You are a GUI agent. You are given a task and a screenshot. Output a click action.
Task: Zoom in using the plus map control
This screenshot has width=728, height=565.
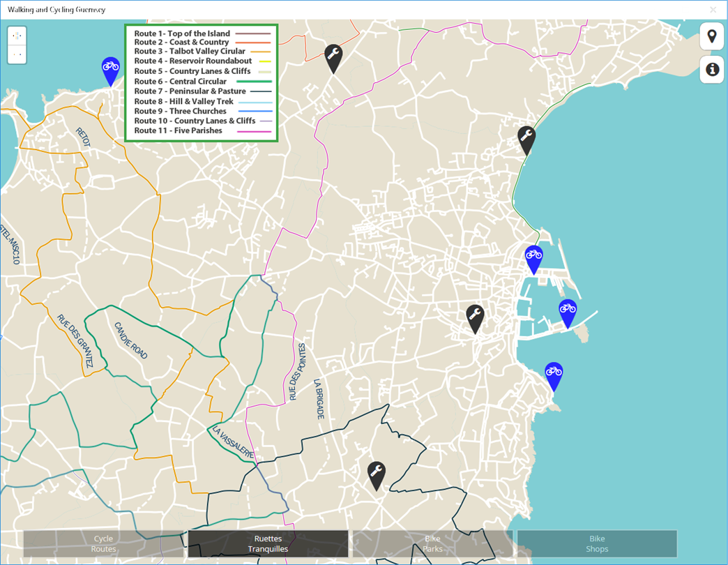point(17,36)
